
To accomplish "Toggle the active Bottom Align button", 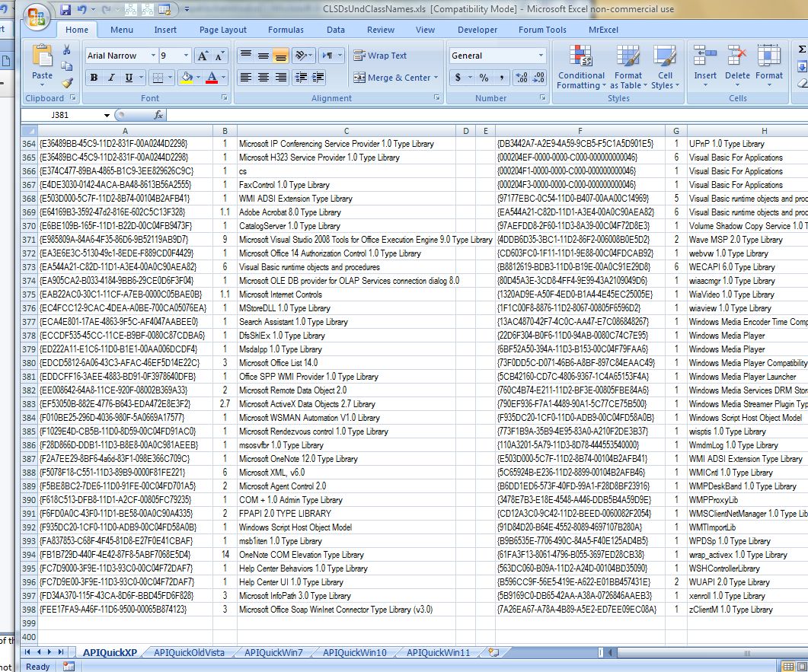I will (x=281, y=55).
